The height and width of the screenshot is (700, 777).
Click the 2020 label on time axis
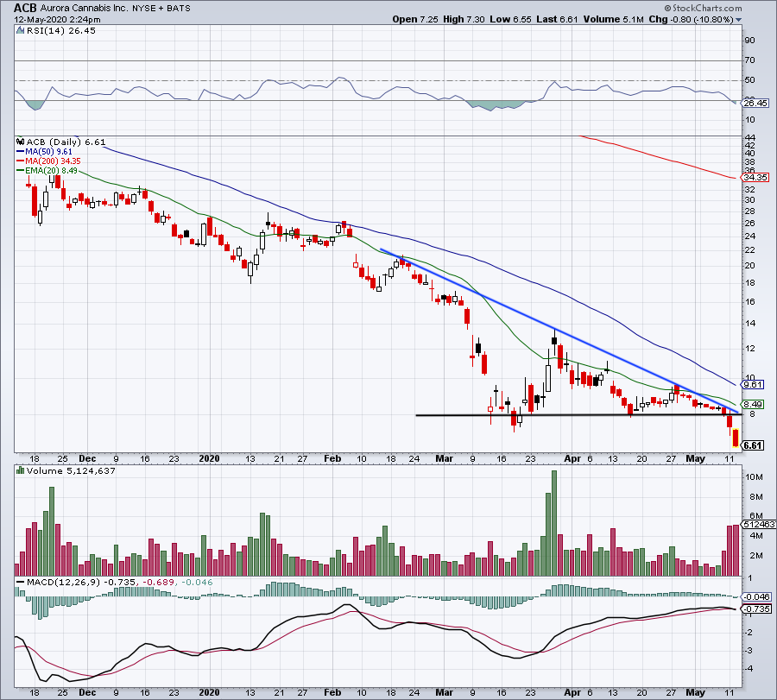(210, 460)
